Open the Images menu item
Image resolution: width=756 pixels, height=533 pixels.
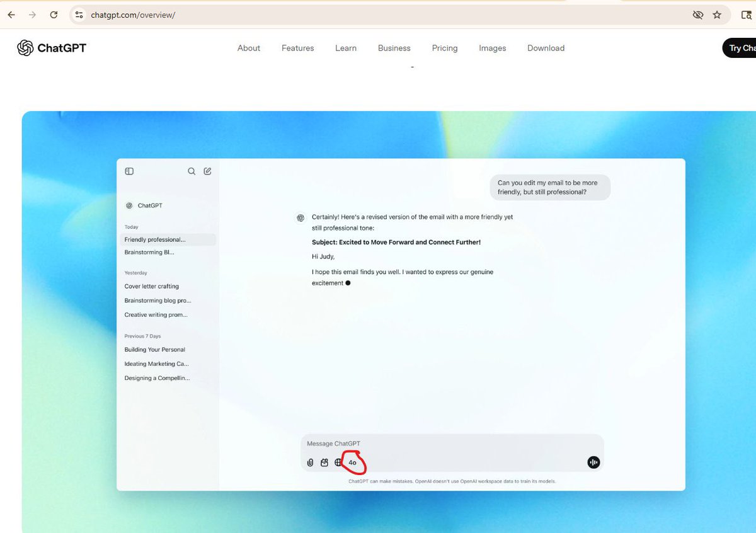point(493,48)
